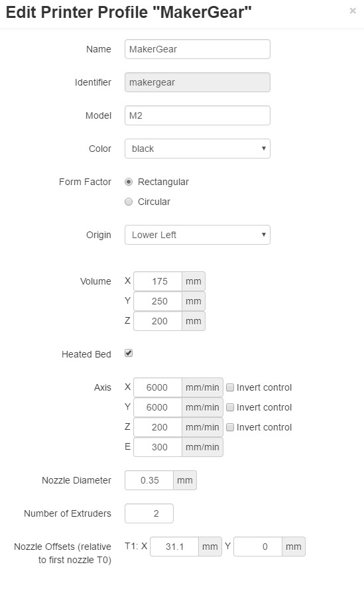364x589 pixels.
Task: Click the Nozzle Diameter field showing 0.35
Action: [x=149, y=480]
